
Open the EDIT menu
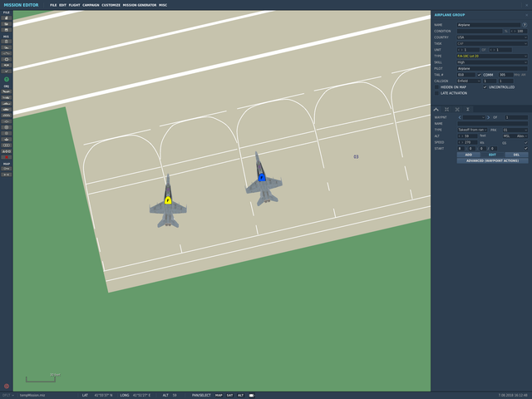coord(62,5)
